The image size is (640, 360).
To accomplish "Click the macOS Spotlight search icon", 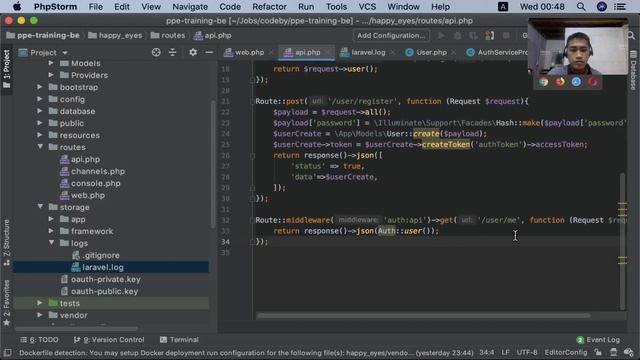I will click(x=581, y=7).
